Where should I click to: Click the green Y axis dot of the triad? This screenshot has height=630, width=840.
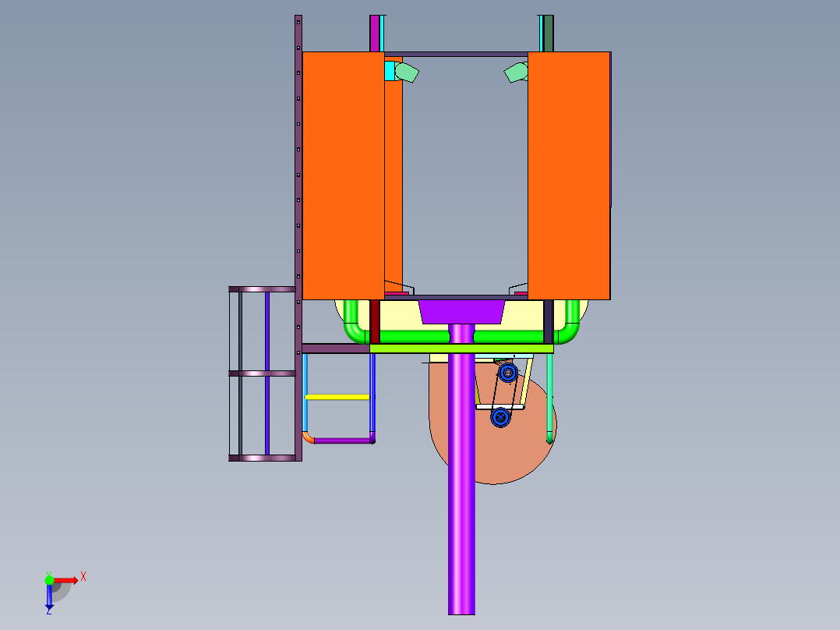click(x=49, y=579)
